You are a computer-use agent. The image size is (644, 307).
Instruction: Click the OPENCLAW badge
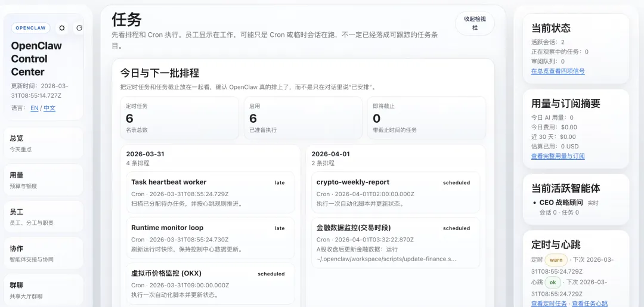tap(31, 28)
